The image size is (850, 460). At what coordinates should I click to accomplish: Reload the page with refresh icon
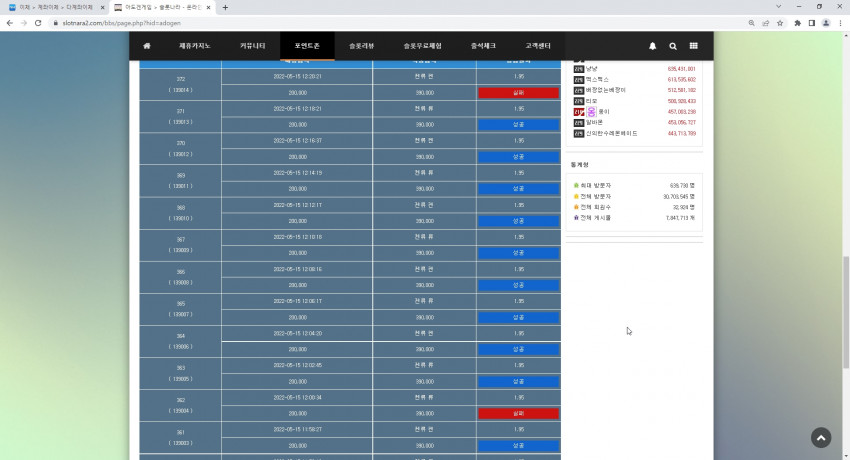point(38,23)
